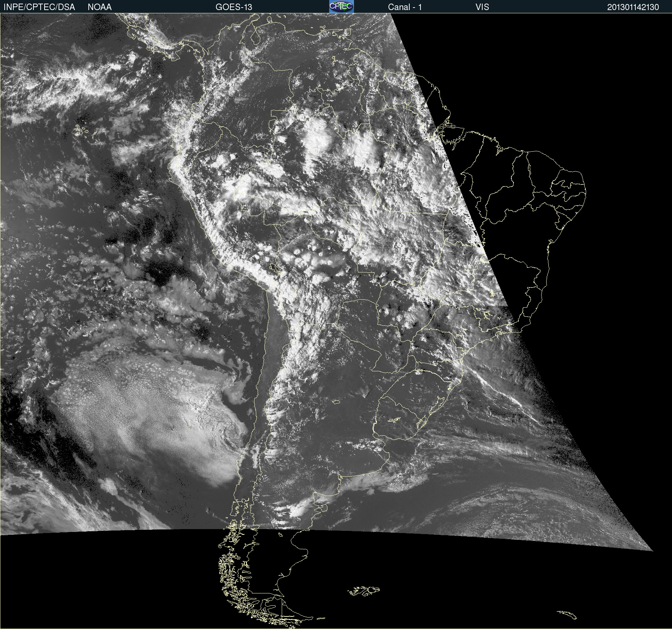Click the VIS channel label
Viewport: 672px width, 629px height.
pos(482,7)
